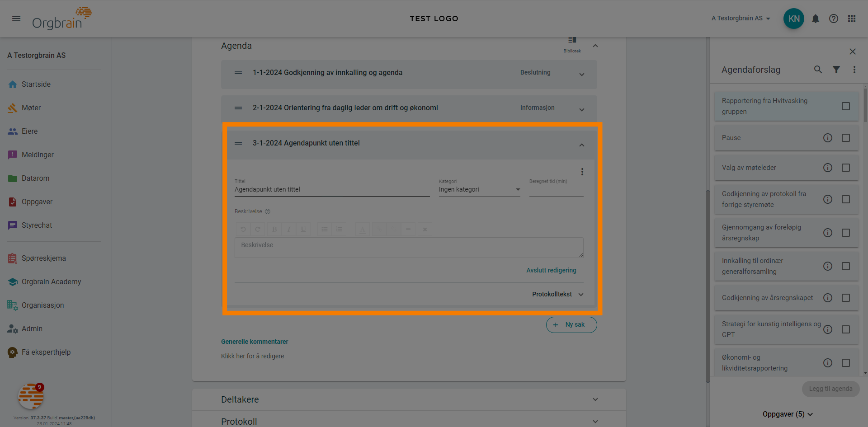Open the Orgbrain chat bubble with badge

(31, 396)
